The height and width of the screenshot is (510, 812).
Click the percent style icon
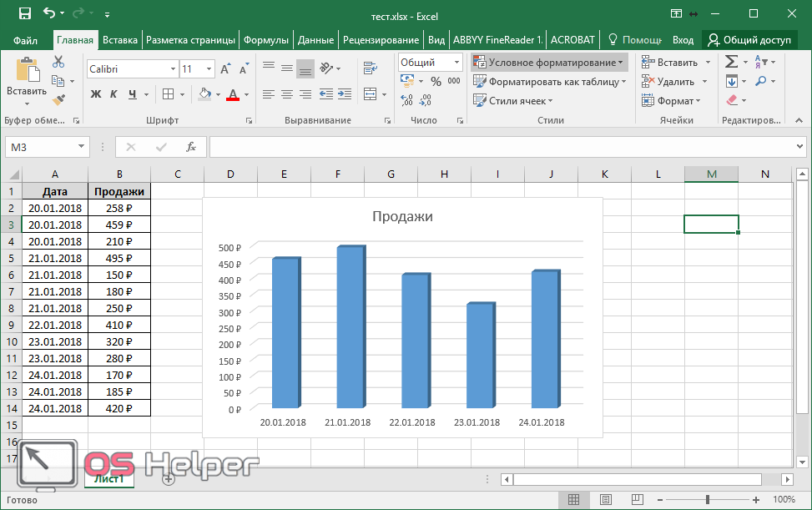point(435,82)
